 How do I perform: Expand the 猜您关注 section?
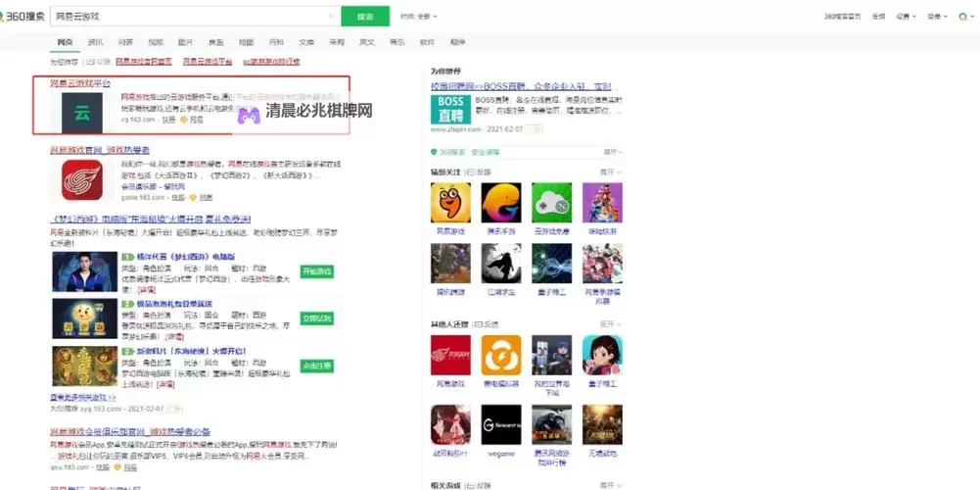(611, 171)
